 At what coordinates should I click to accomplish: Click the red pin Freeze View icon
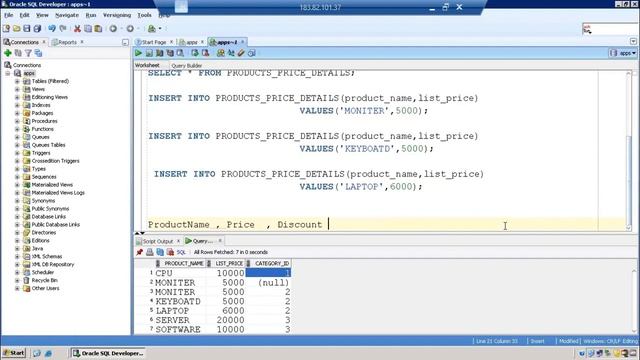point(140,252)
